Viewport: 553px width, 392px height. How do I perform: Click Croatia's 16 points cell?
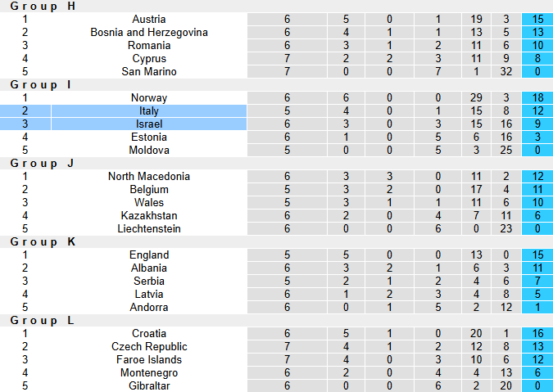[537, 333]
